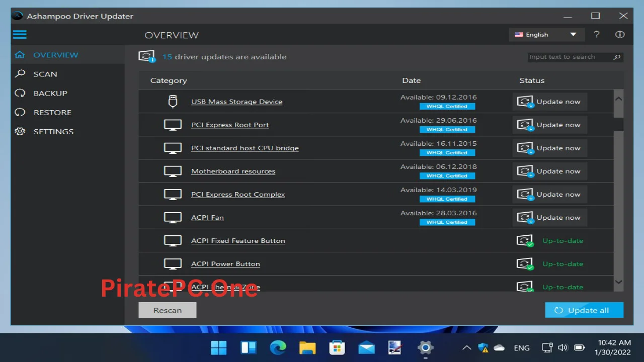Click the Status column header
The height and width of the screenshot is (362, 644).
coord(532,80)
